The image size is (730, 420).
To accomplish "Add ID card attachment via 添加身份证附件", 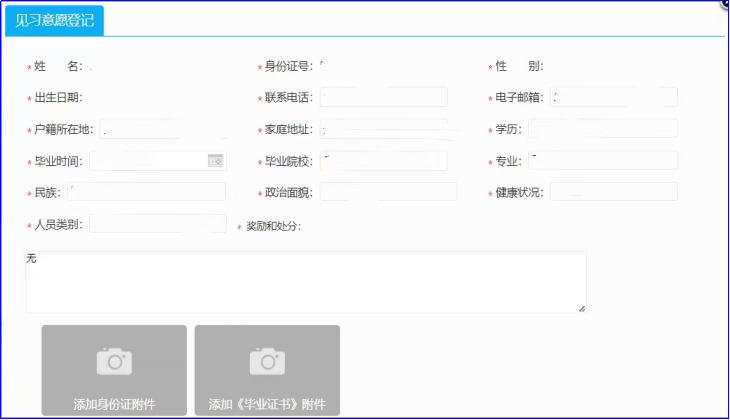I will coord(114,370).
